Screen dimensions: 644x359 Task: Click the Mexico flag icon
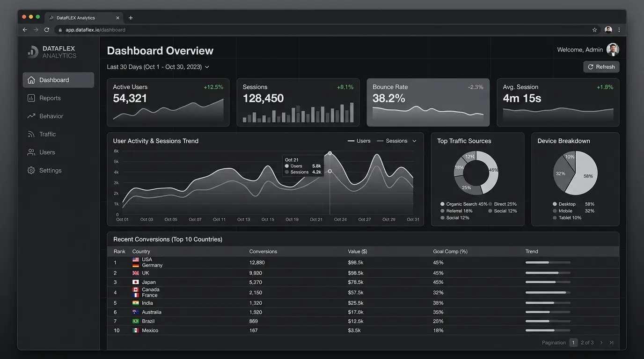click(x=136, y=330)
